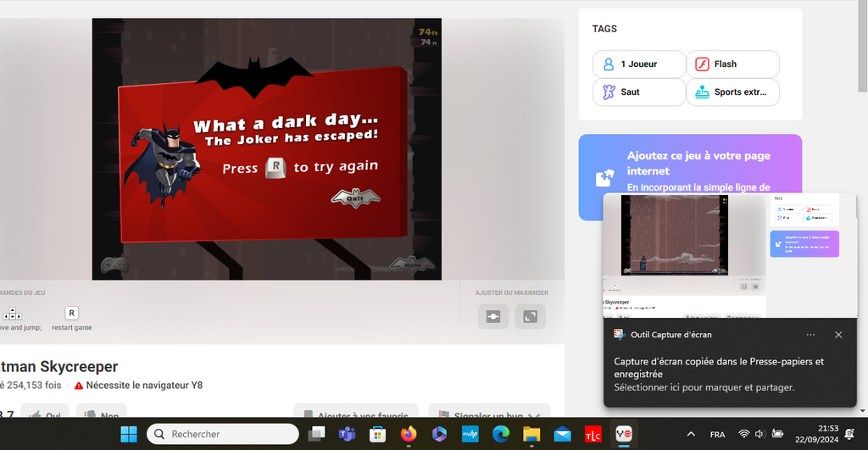This screenshot has height=450, width=868.
Task: Click the Menu bat button in the game
Action: point(413,264)
